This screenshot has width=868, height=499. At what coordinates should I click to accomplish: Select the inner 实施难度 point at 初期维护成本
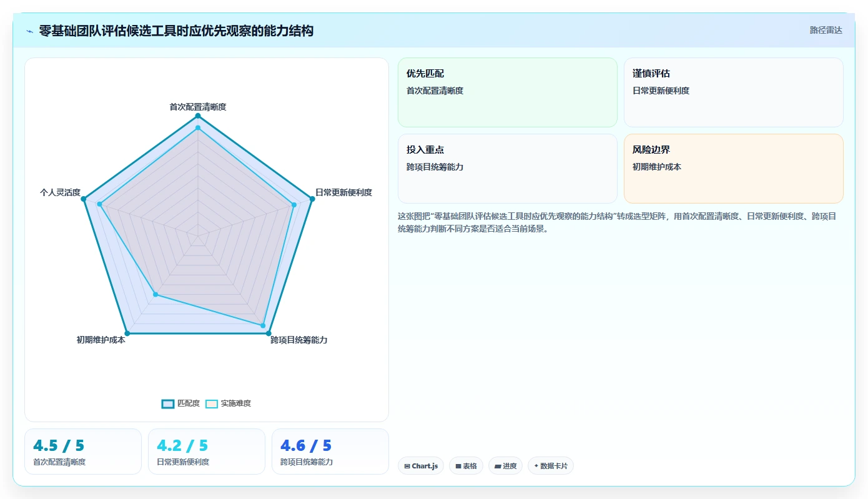point(156,294)
